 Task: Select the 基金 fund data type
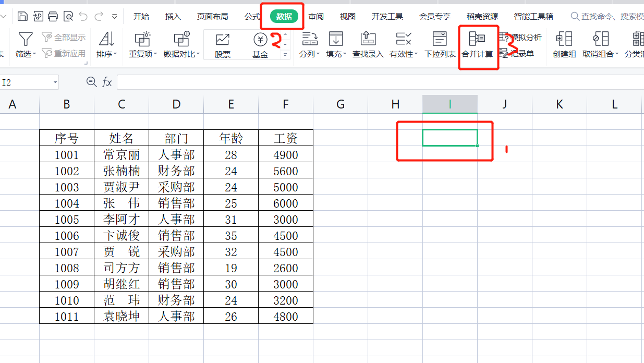coord(260,45)
